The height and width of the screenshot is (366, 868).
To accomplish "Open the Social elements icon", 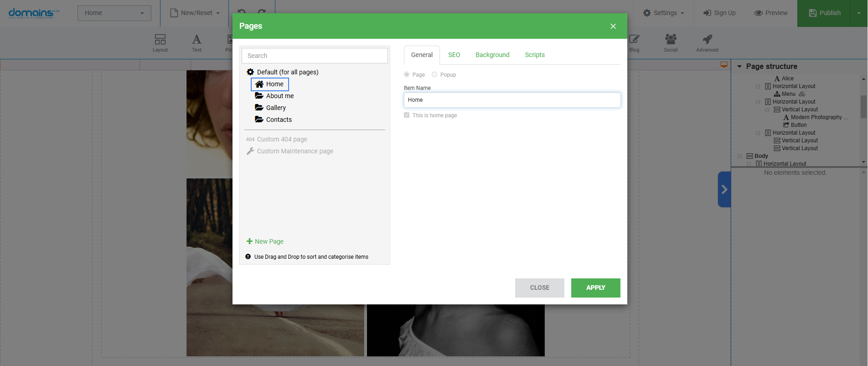I will [671, 40].
